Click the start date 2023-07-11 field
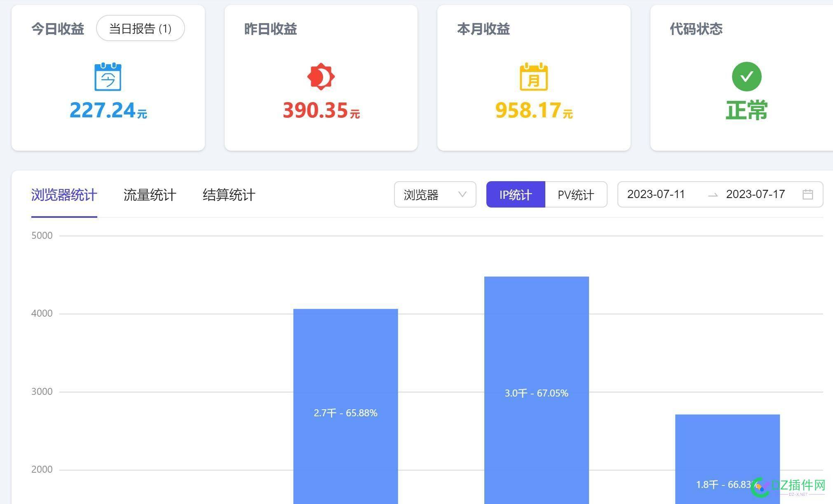 pos(656,194)
